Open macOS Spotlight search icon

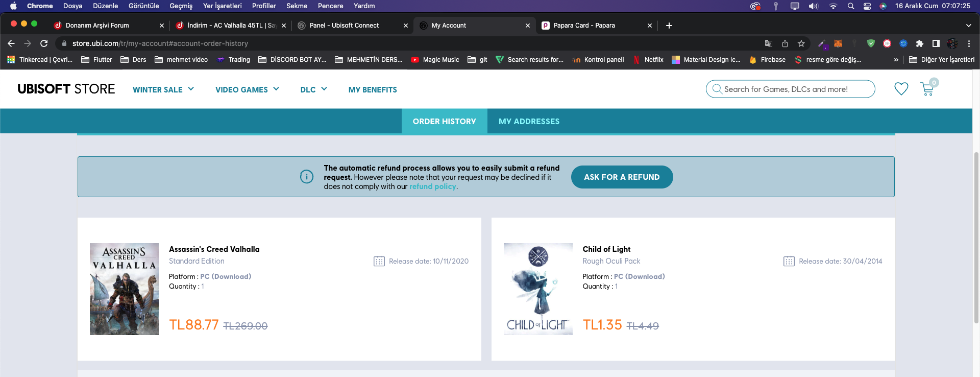pyautogui.click(x=851, y=6)
